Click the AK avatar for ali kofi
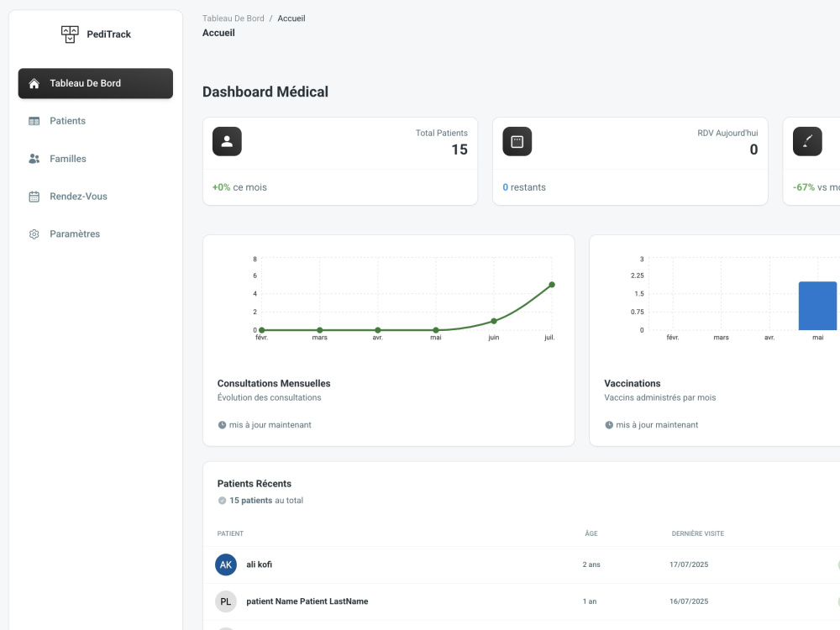Viewport: 840px width, 630px height. tap(226, 564)
